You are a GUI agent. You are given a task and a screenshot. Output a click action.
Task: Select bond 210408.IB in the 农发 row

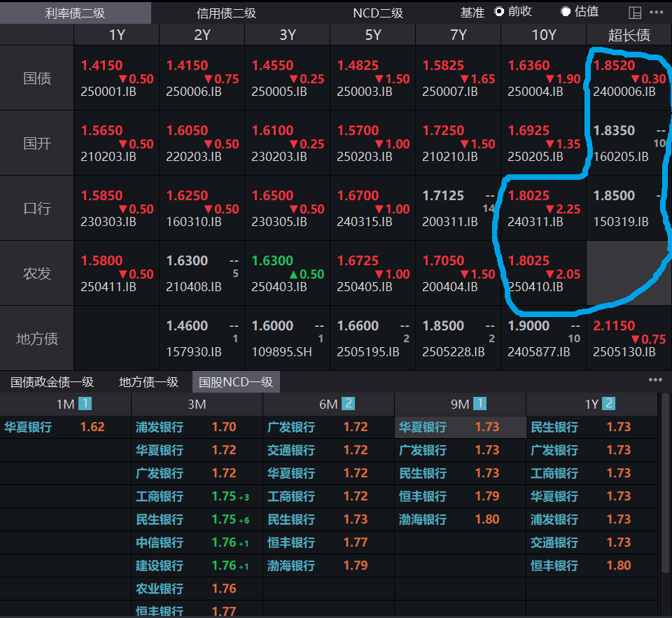point(202,274)
